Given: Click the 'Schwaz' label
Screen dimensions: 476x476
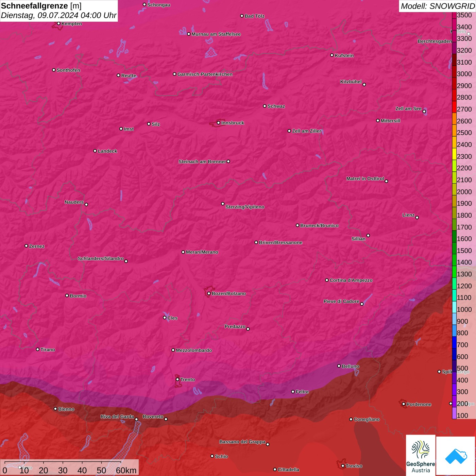Looking at the screenshot, I should point(276,106).
